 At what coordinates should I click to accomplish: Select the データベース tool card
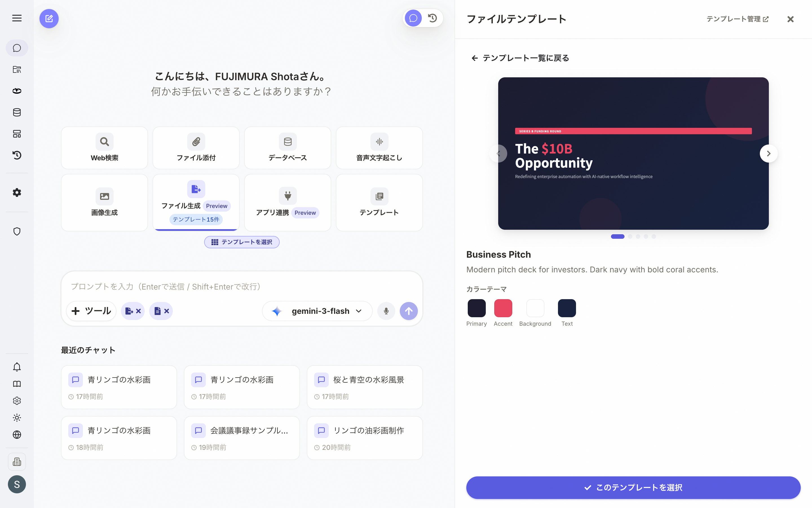click(288, 148)
